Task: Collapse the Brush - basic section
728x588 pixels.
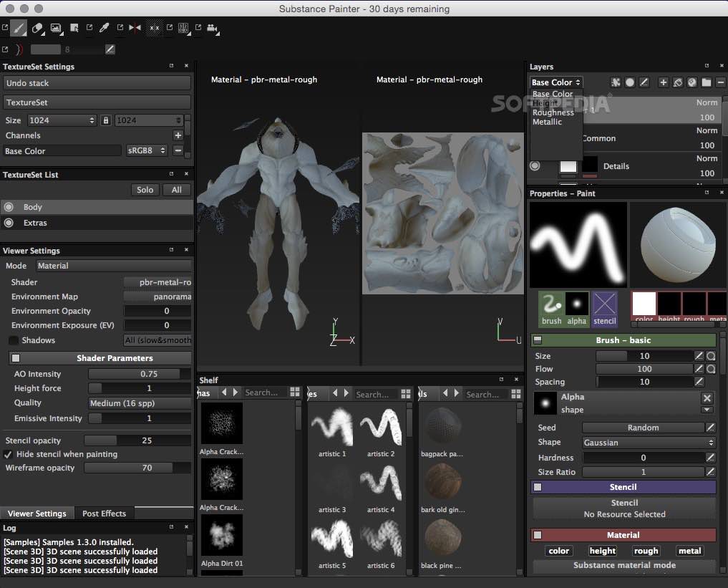Action: (x=538, y=340)
